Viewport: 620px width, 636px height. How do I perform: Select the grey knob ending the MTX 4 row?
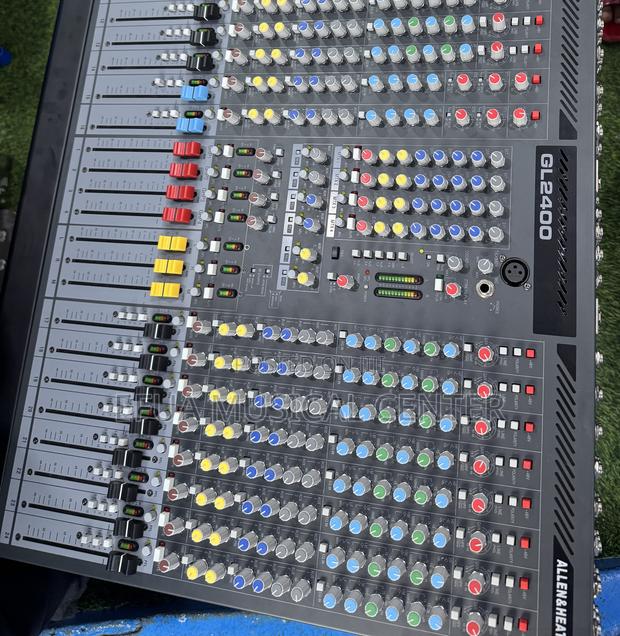point(496,234)
